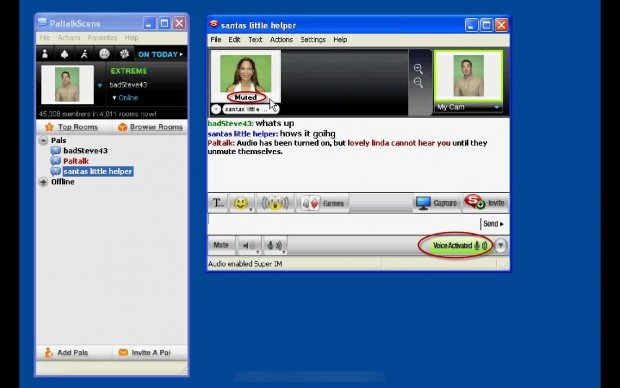
Task: Open the ON TODAY menu
Action: (160, 54)
